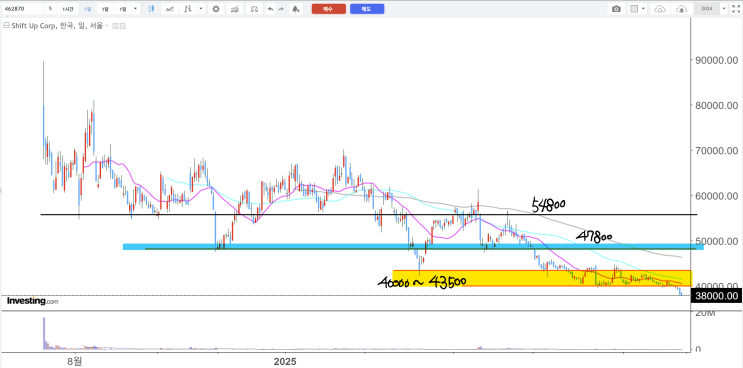Click the red 매수 buy button
The height and width of the screenshot is (368, 743).
[328, 9]
